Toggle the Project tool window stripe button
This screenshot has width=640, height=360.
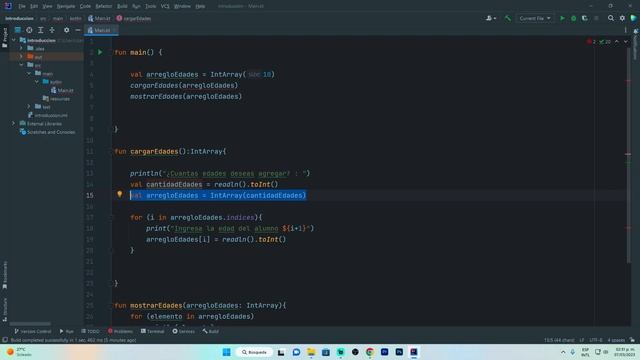(4, 38)
